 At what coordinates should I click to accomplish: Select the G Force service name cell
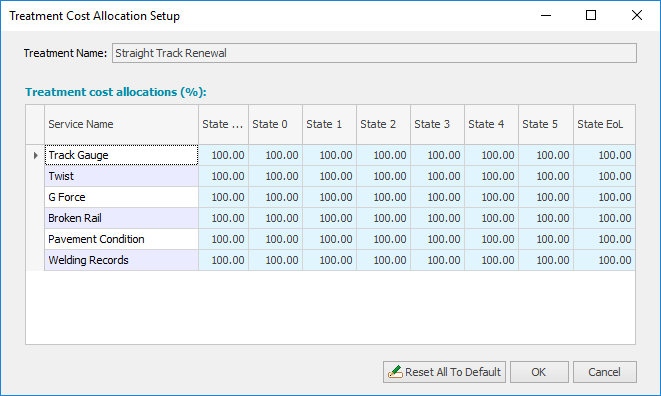tap(121, 197)
